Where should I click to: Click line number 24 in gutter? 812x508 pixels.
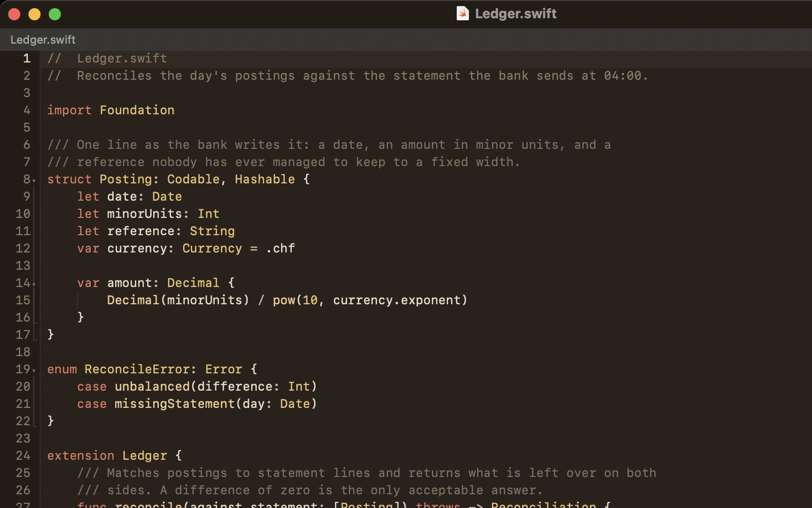point(23,456)
